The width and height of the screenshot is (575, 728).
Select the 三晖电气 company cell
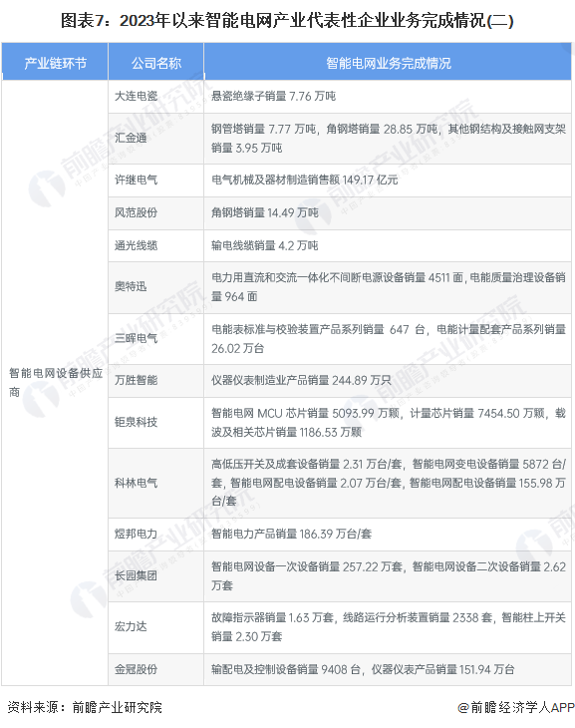point(155,339)
